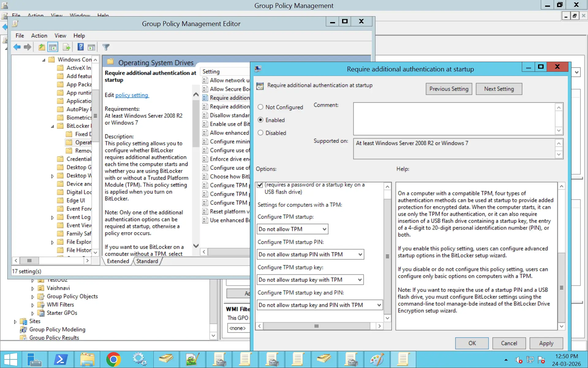Switch to the Standard tab
Image resolution: width=588 pixels, height=368 pixels.
[147, 261]
